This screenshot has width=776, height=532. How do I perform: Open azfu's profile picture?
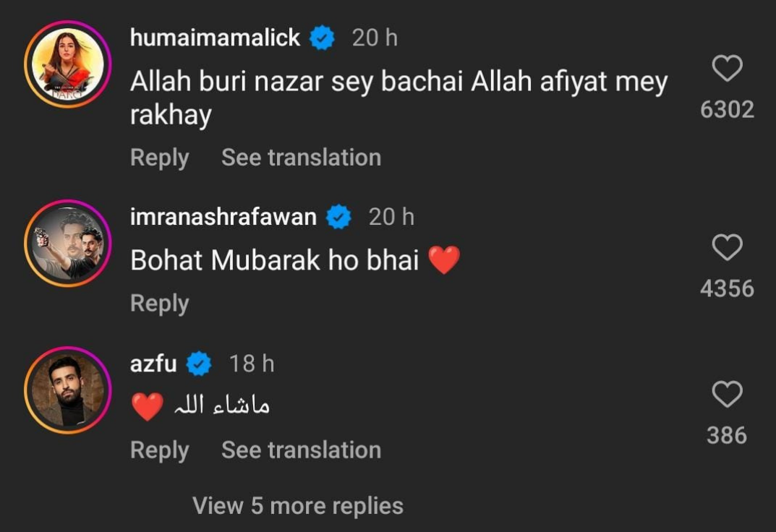coord(67,390)
